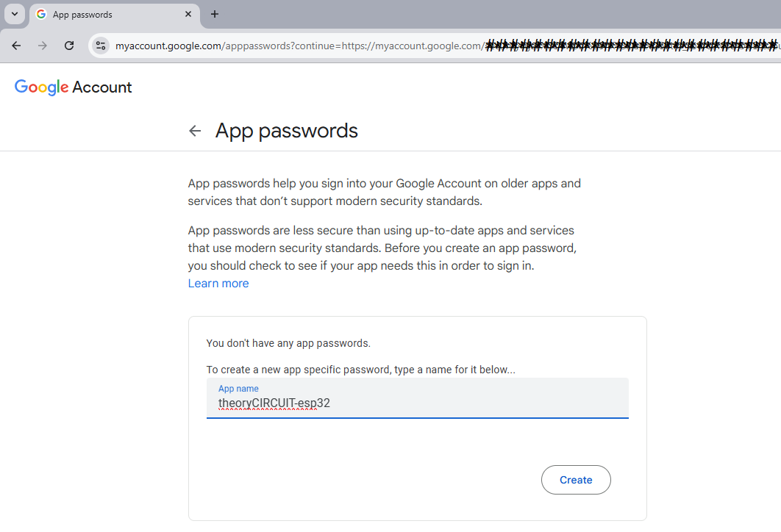Click the Google Account logo
Image resolution: width=781 pixels, height=532 pixels.
coord(73,87)
